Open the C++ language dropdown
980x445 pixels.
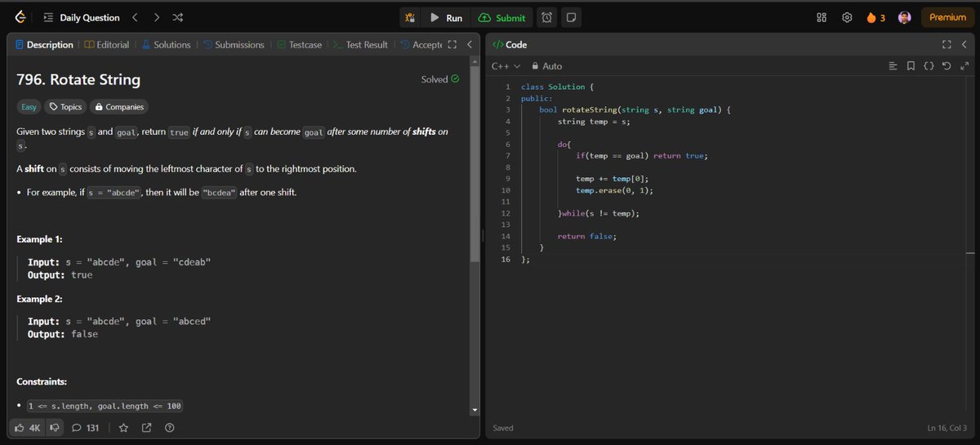506,66
